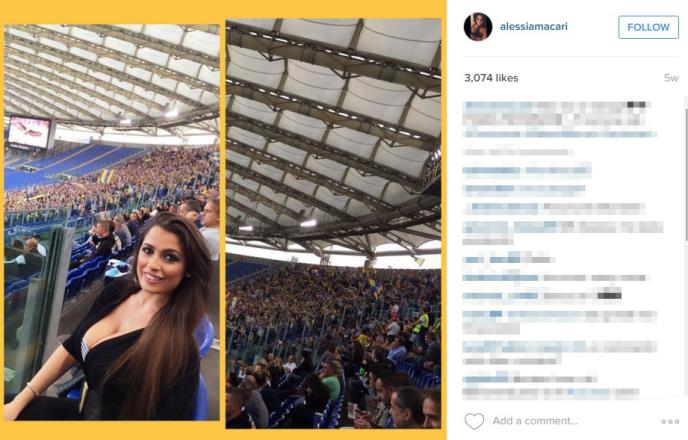Open alessiamacari's round profile picture

[x=477, y=27]
